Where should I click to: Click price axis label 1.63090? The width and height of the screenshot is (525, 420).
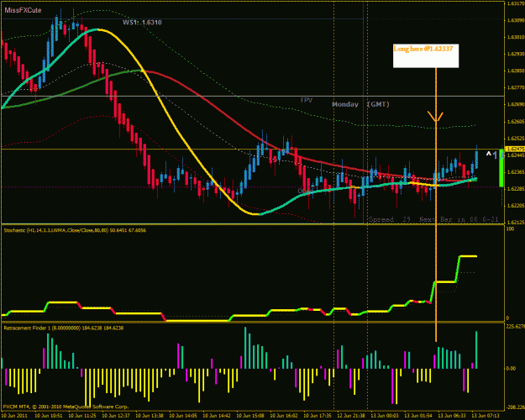pos(515,20)
